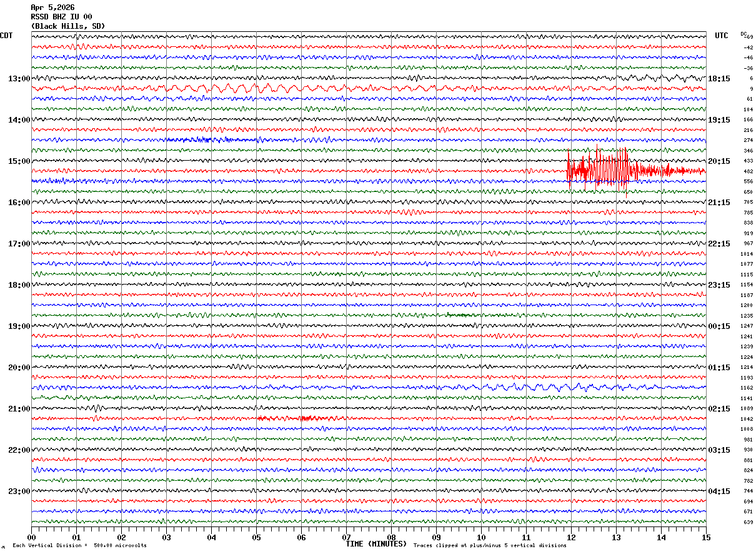Click the DC offset value 981
Screen dimensions: 756x554
(x=749, y=440)
